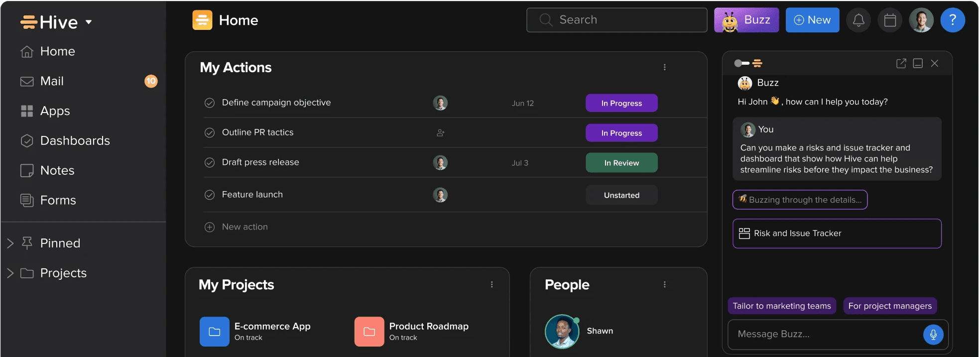
Task: Start voice input with microphone
Action: [x=933, y=335]
